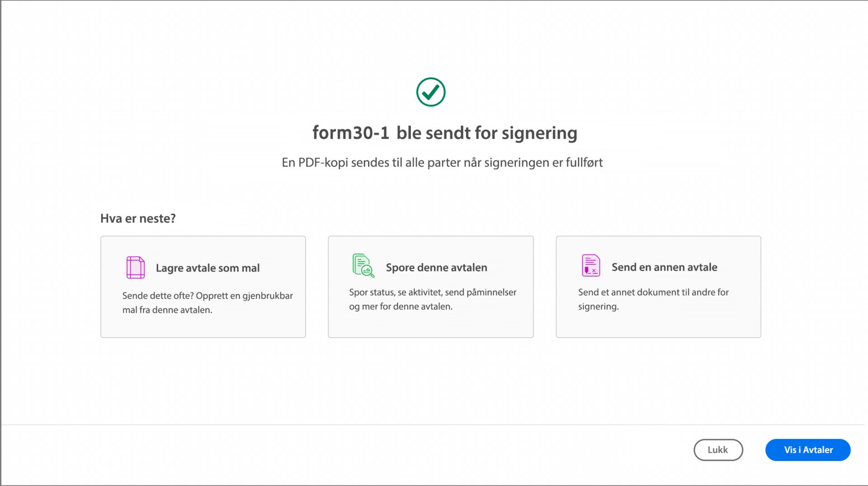The image size is (868, 486).
Task: Open the Spore denne avtalen card
Action: point(430,286)
